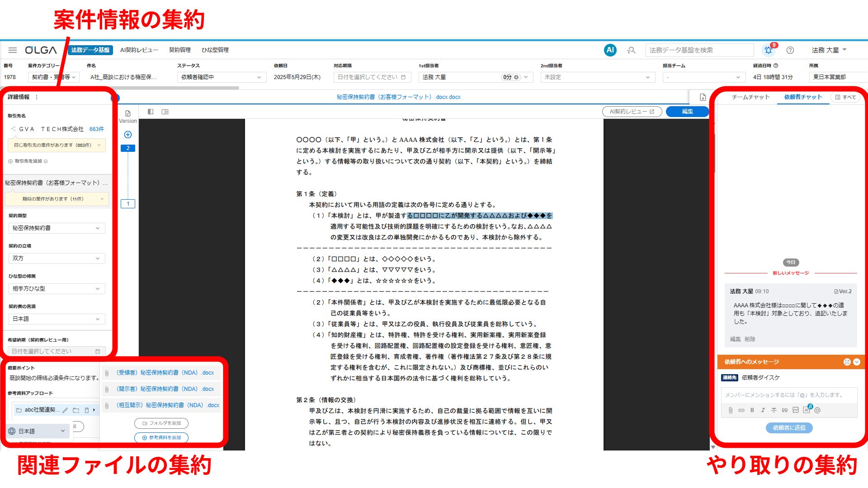Image resolution: width=868 pixels, height=488 pixels.
Task: Open 契約書の言語 dropdown 日本語
Action: [57, 319]
